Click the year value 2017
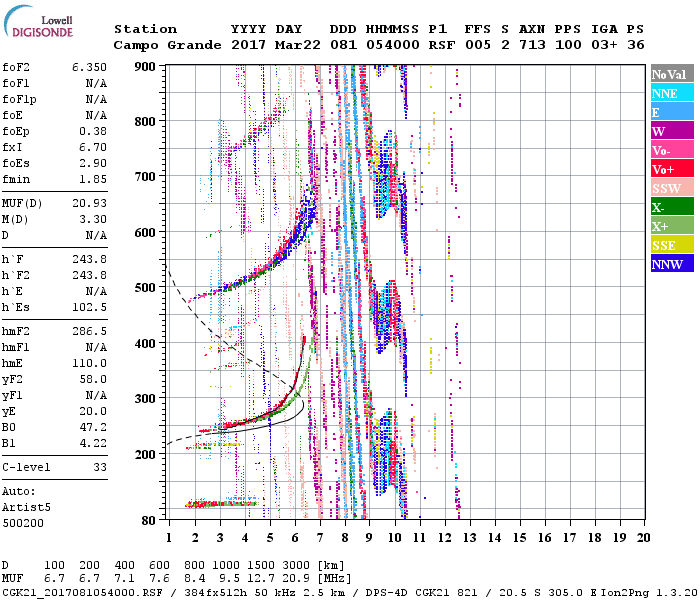The width and height of the screenshot is (700, 600). tap(249, 45)
